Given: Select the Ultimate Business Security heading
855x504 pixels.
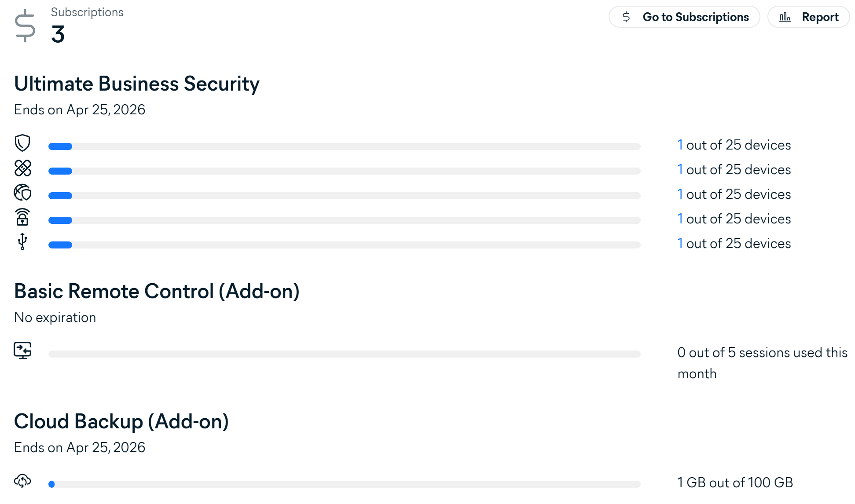Looking at the screenshot, I should [137, 84].
